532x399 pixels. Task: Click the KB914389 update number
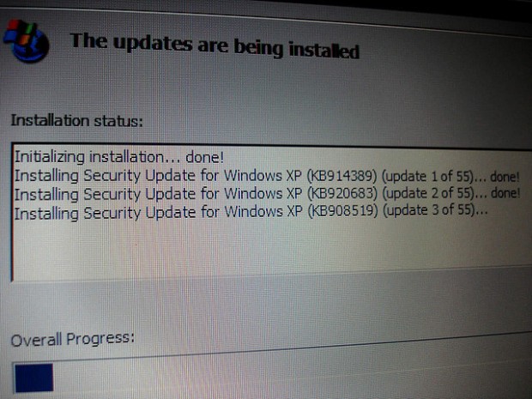click(342, 177)
